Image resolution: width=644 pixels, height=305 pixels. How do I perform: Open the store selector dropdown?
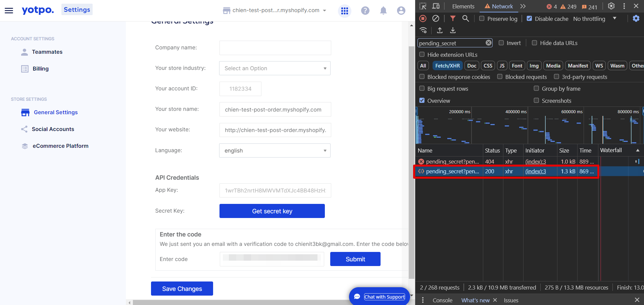(275, 10)
